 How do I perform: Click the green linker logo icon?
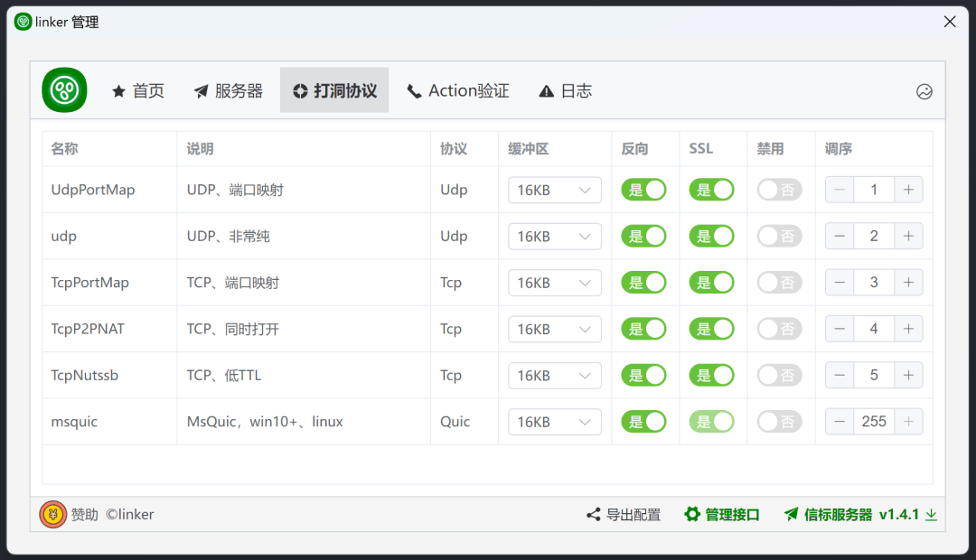click(x=64, y=90)
